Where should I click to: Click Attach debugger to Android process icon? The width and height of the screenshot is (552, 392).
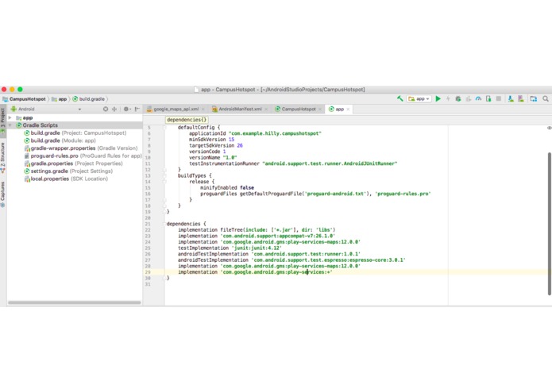click(x=488, y=98)
